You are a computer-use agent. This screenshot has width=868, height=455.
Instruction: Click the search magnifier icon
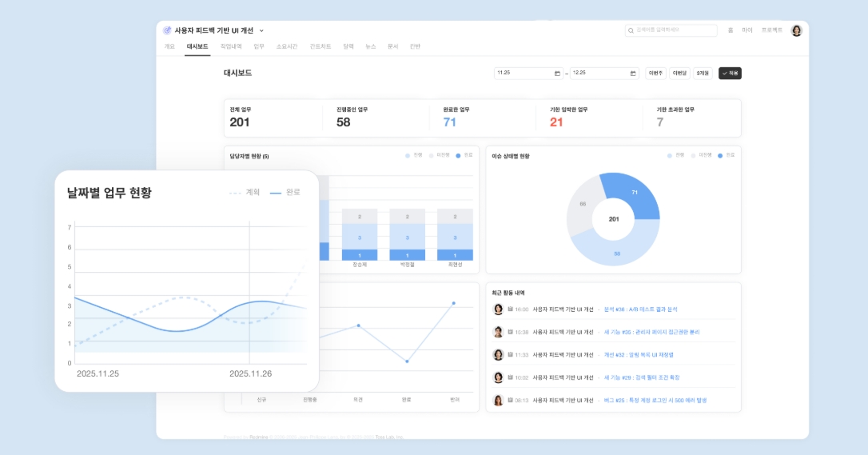(631, 30)
